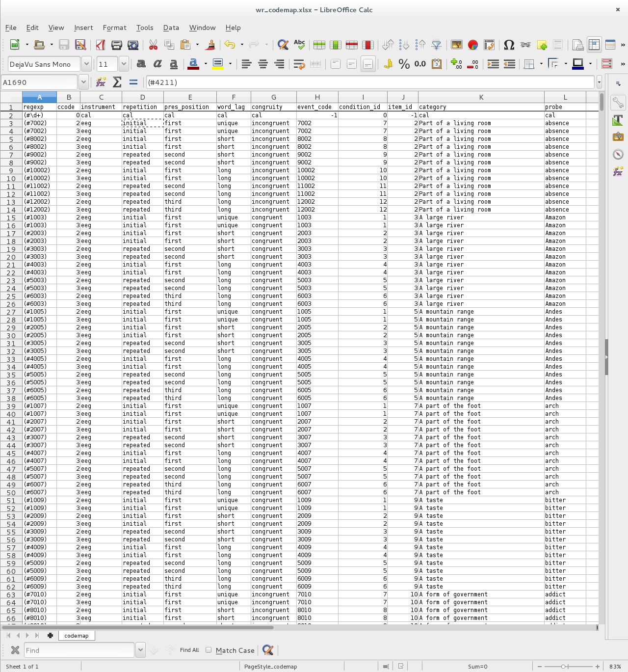Format as Date calendar icon
This screenshot has height=672, width=628.
click(437, 64)
